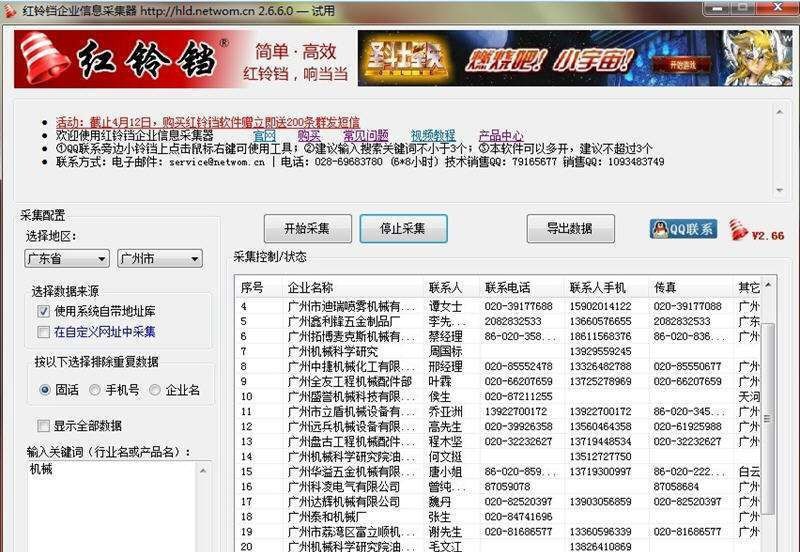
Task: Click the QQ联系 penguin button
Action: click(x=683, y=229)
